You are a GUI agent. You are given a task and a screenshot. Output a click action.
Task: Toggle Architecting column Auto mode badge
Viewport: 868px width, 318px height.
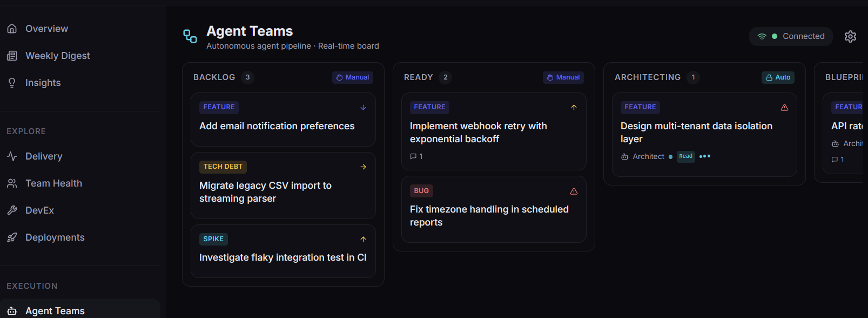tap(778, 77)
